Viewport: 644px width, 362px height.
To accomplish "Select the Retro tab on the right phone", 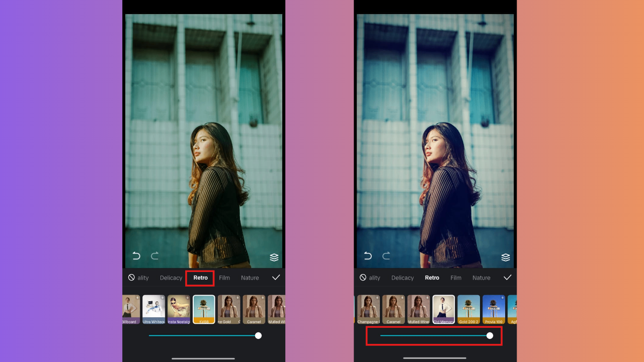I will tap(432, 278).
